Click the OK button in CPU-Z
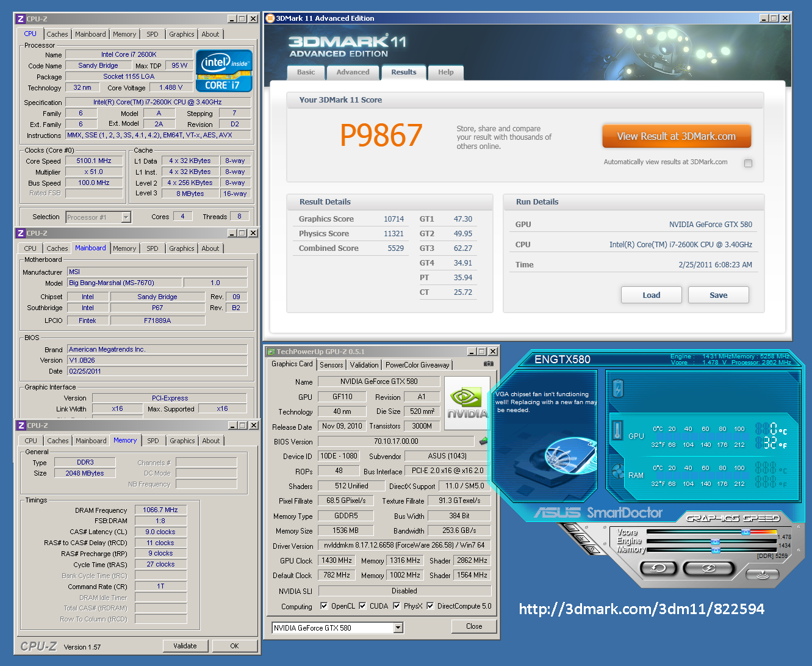Screen dimensions: 812x666 (234, 646)
